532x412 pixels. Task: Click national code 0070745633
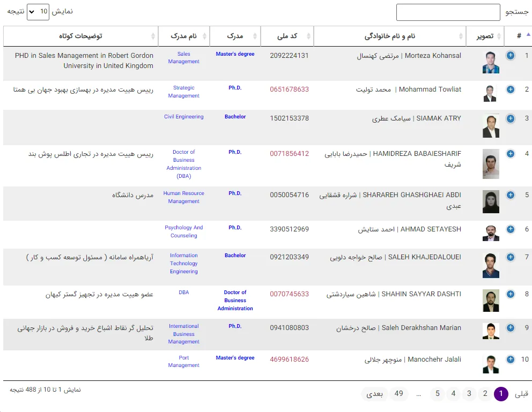pyautogui.click(x=290, y=294)
